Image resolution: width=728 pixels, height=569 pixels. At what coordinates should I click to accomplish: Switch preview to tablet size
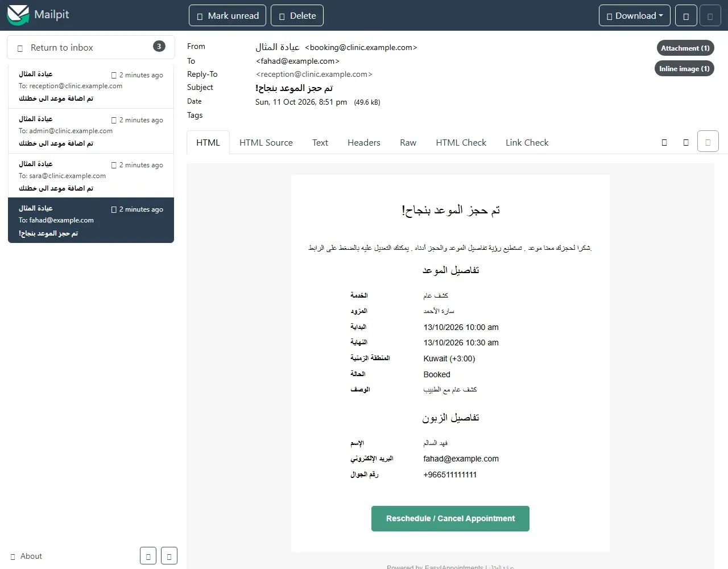(x=686, y=142)
